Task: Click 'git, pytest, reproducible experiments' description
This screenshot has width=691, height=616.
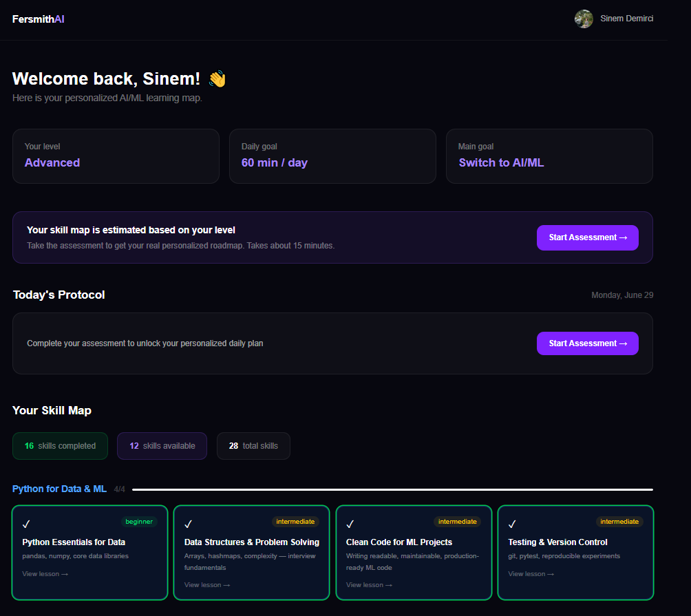Action: pos(564,556)
